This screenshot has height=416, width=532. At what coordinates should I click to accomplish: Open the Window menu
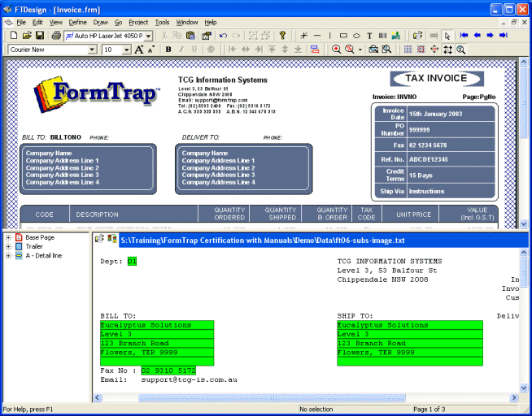pyautogui.click(x=187, y=23)
